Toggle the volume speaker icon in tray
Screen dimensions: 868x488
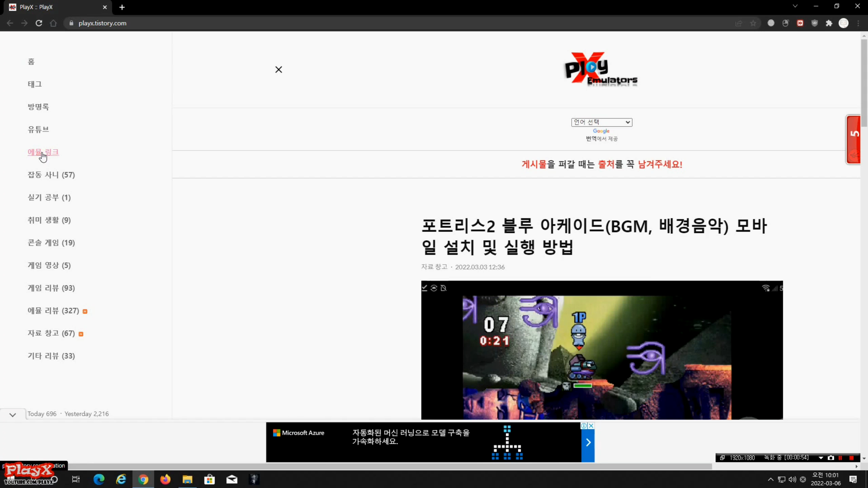[792, 479]
